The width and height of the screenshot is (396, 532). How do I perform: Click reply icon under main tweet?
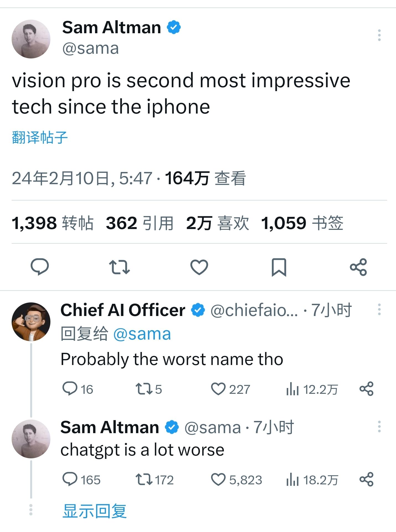(x=40, y=267)
